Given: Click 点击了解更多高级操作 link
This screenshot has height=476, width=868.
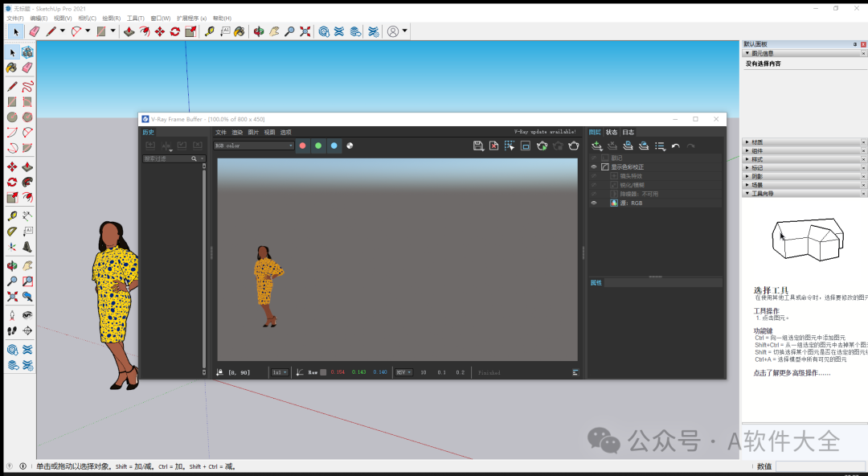Looking at the screenshot, I should click(792, 373).
